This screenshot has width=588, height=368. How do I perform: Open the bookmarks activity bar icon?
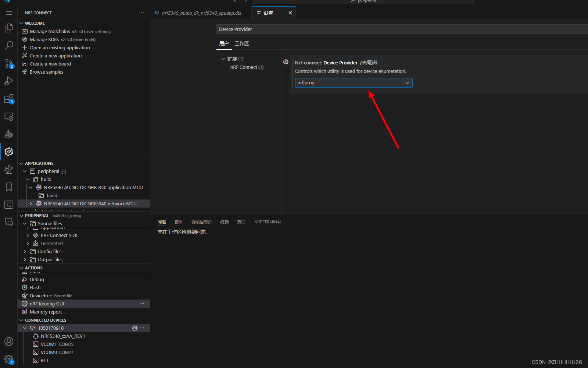(x=9, y=187)
